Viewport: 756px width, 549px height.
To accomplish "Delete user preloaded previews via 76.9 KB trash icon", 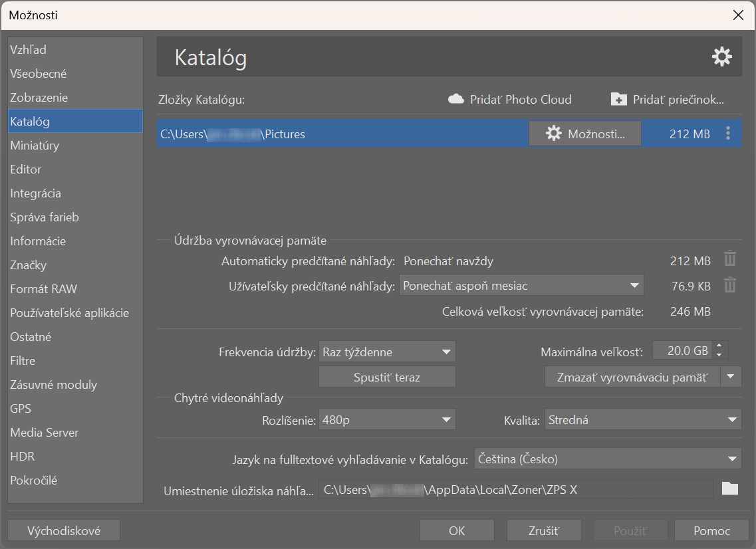I will [x=730, y=284].
